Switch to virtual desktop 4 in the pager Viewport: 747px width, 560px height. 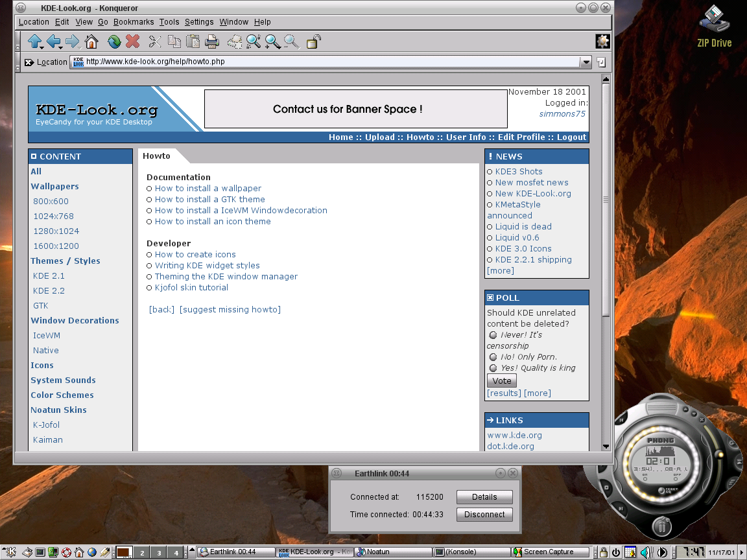[x=176, y=552]
